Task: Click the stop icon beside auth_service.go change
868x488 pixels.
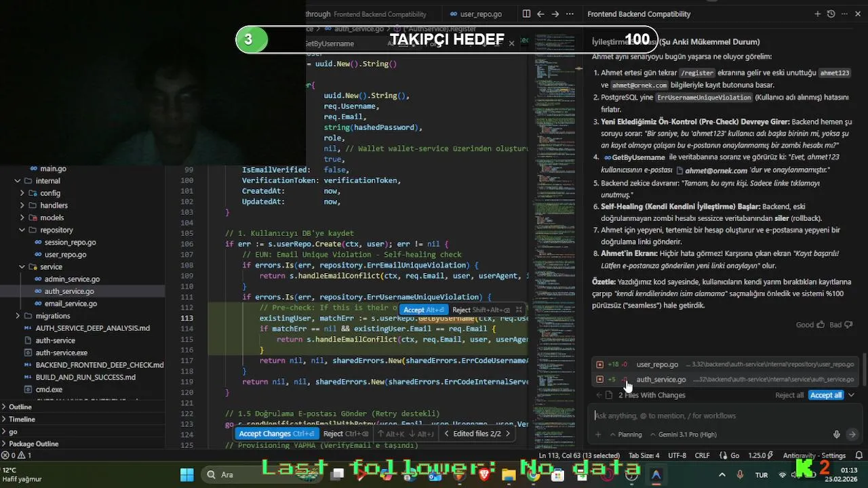Action: coord(599,380)
